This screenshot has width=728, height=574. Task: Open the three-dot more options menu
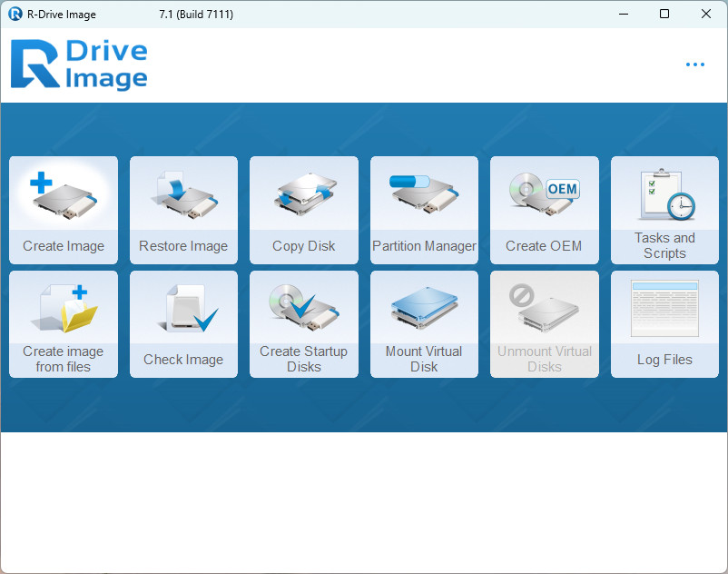coord(695,64)
